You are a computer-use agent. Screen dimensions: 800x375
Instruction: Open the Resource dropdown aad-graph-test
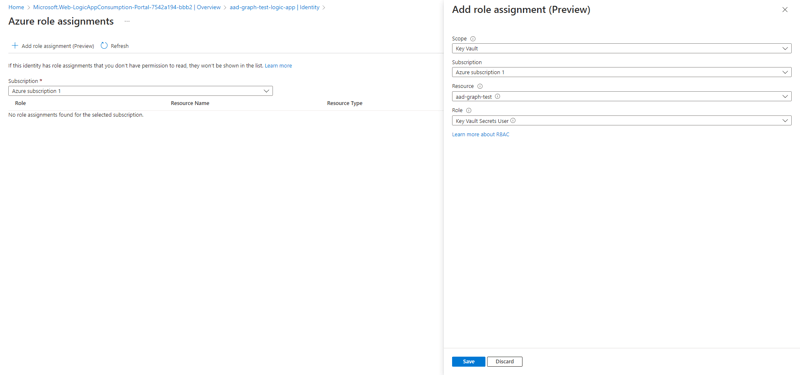pos(621,96)
